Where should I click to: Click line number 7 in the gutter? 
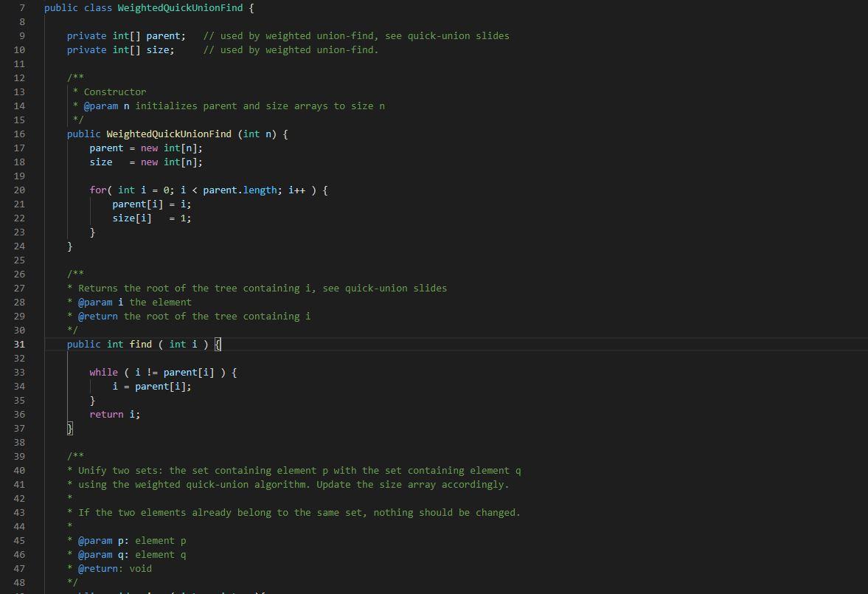point(22,8)
